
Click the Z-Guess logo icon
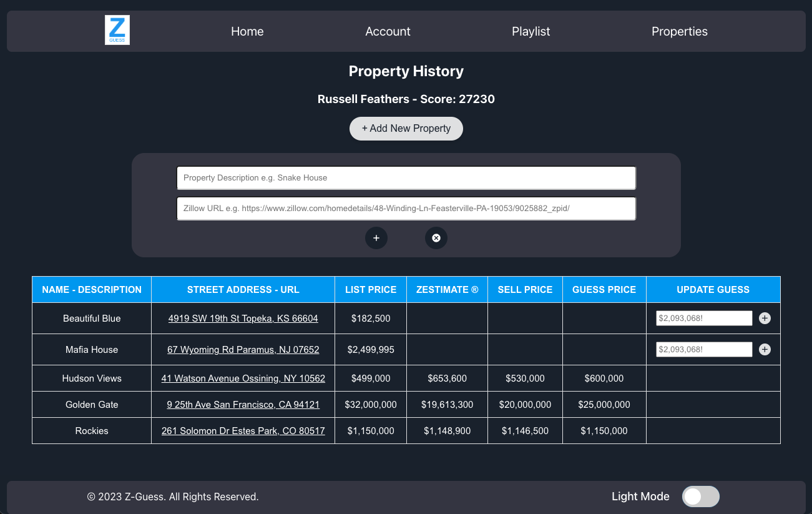pyautogui.click(x=117, y=31)
